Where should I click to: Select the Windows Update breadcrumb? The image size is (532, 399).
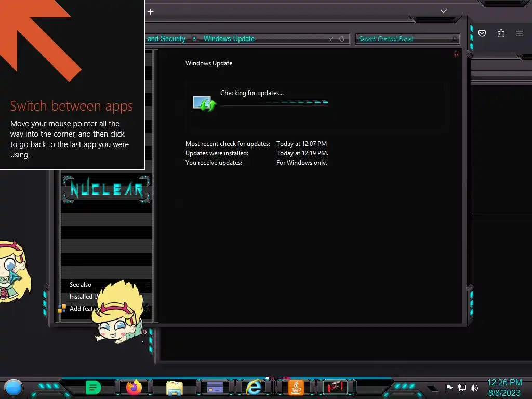[x=229, y=38]
